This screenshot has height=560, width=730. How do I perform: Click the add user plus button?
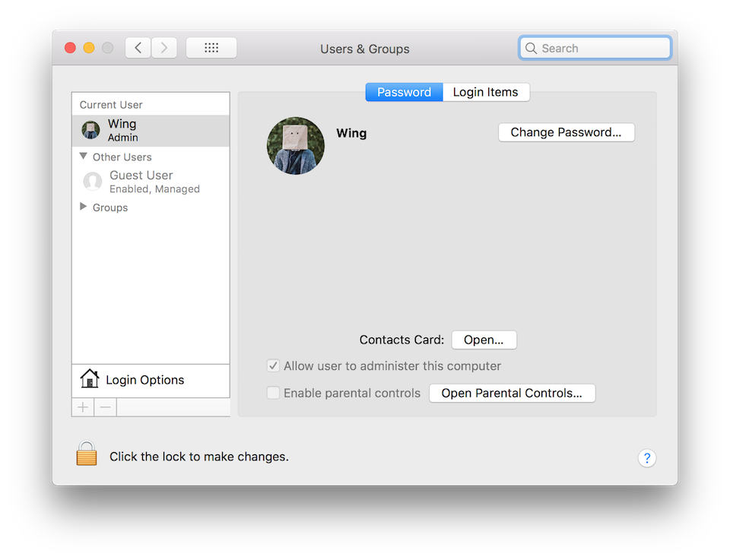point(82,407)
